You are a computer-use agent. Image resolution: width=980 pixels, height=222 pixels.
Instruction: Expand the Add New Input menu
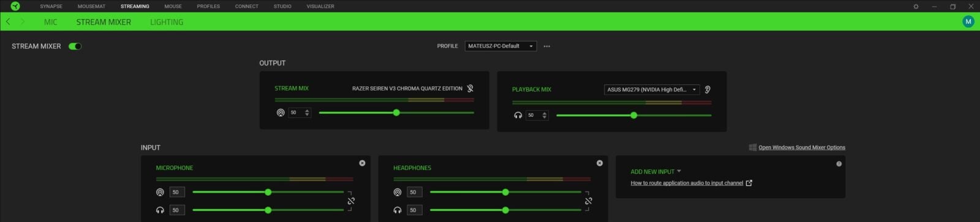(x=656, y=172)
